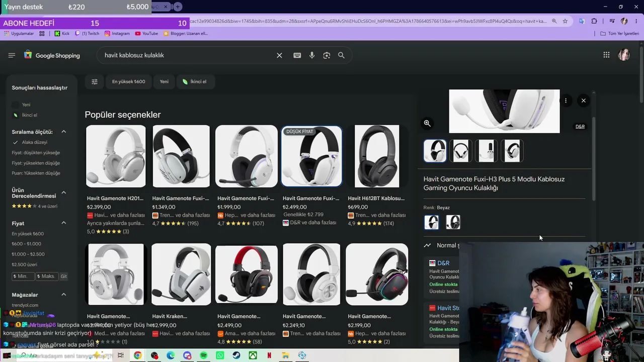Focus the Min. price input field

[x=23, y=277]
